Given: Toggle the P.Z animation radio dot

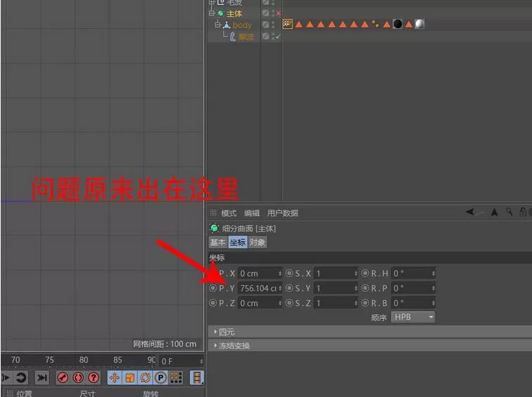Looking at the screenshot, I should point(213,303).
